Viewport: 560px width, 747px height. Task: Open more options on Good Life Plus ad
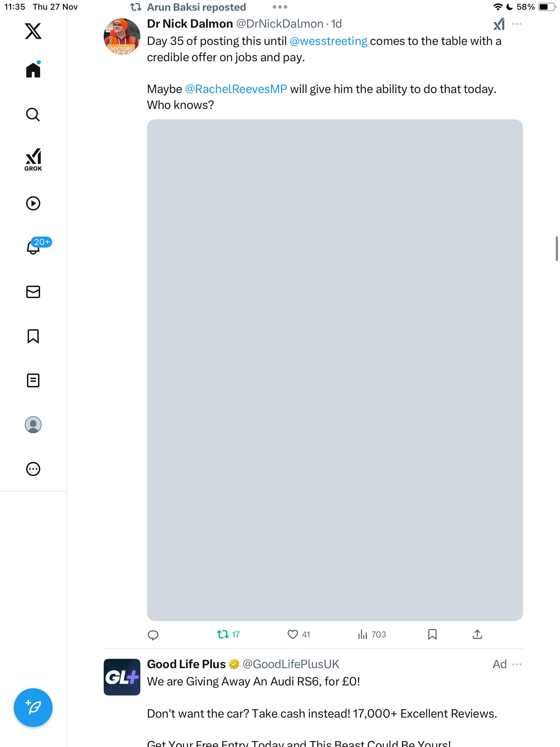click(x=517, y=664)
